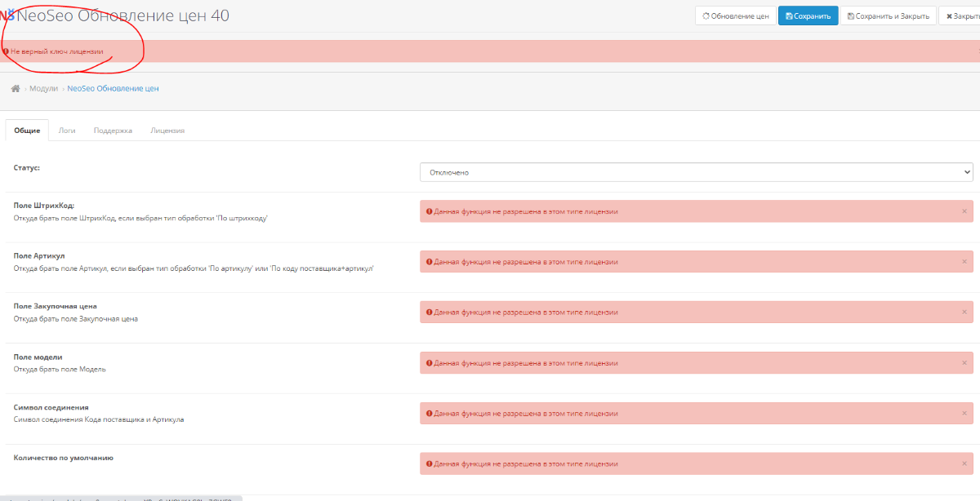Image resolution: width=980 pixels, height=501 pixels.
Task: Click the warning icon in Поле модели alert
Action: 429,363
